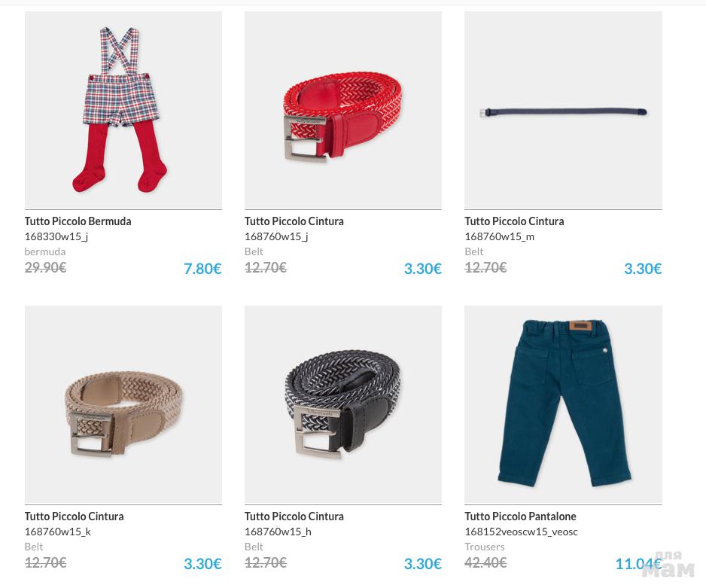Open the thin navy belt image
The image size is (706, 588).
pyautogui.click(x=563, y=111)
